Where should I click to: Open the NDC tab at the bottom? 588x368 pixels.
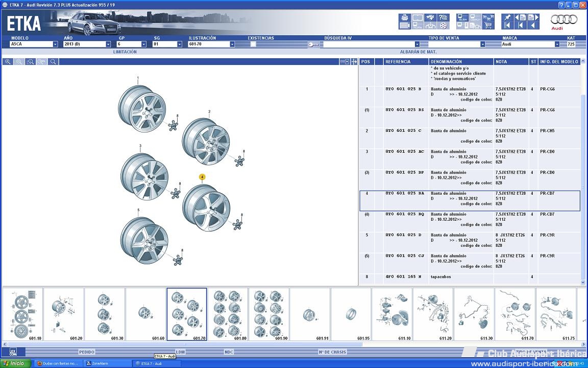tap(229, 352)
